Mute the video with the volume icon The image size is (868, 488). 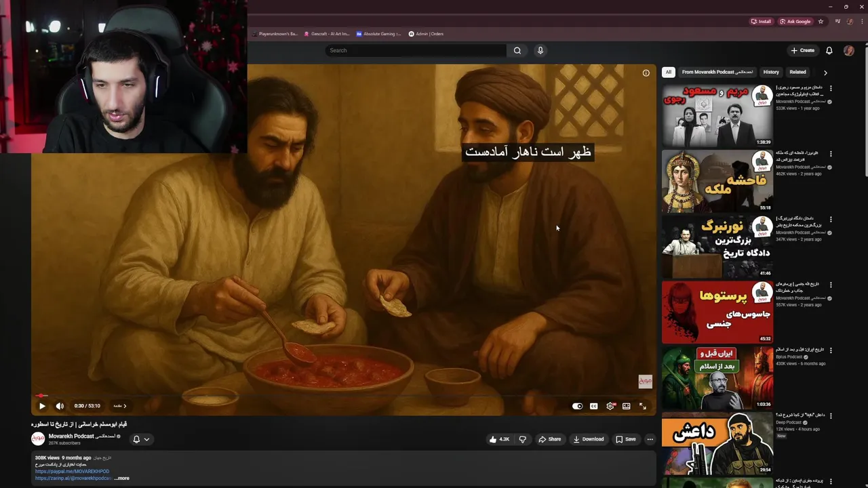(x=60, y=406)
